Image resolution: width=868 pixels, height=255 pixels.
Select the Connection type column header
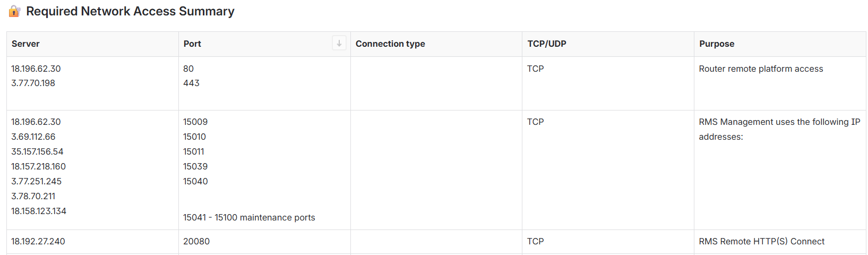[x=390, y=44]
